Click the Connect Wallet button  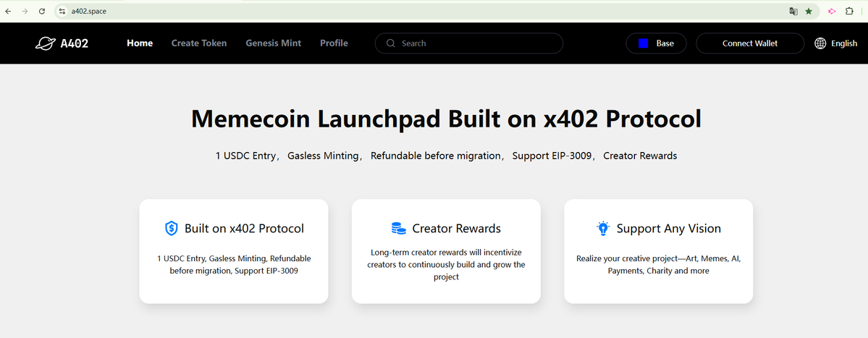pyautogui.click(x=750, y=43)
